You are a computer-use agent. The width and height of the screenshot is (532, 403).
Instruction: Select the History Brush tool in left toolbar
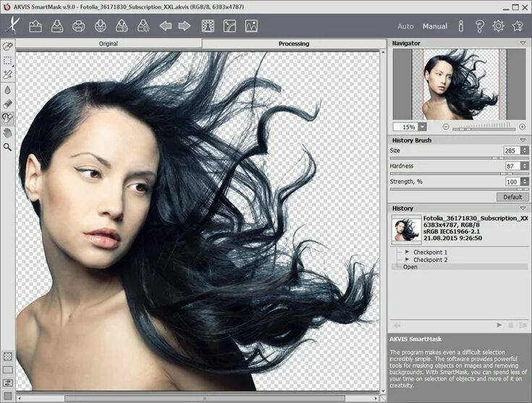pyautogui.click(x=7, y=118)
